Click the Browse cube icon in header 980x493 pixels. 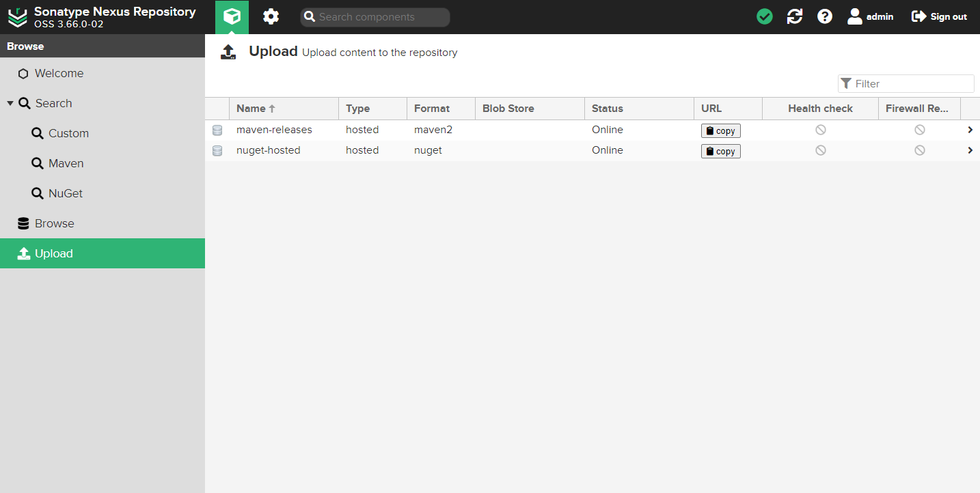[232, 16]
